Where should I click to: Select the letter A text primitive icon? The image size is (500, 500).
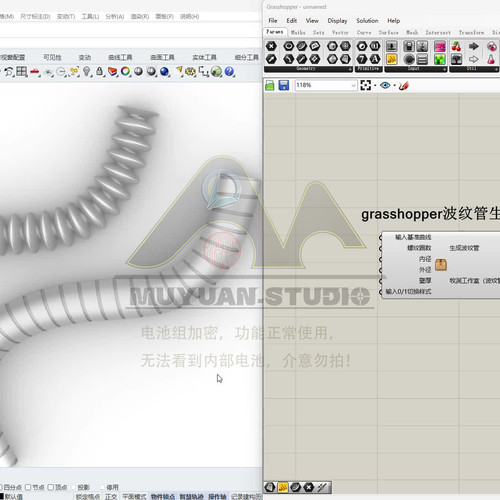[375, 59]
